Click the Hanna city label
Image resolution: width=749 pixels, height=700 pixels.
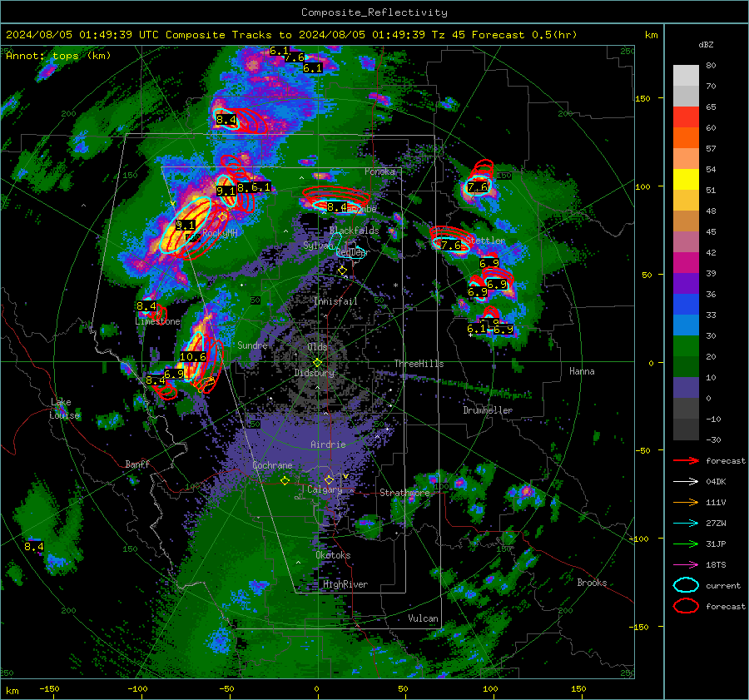click(x=582, y=371)
